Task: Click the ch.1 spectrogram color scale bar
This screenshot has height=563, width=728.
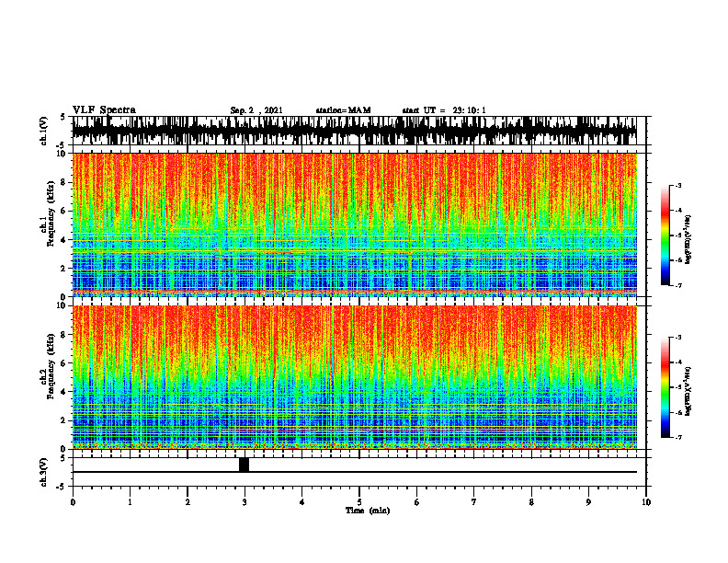Action: pyautogui.click(x=665, y=236)
